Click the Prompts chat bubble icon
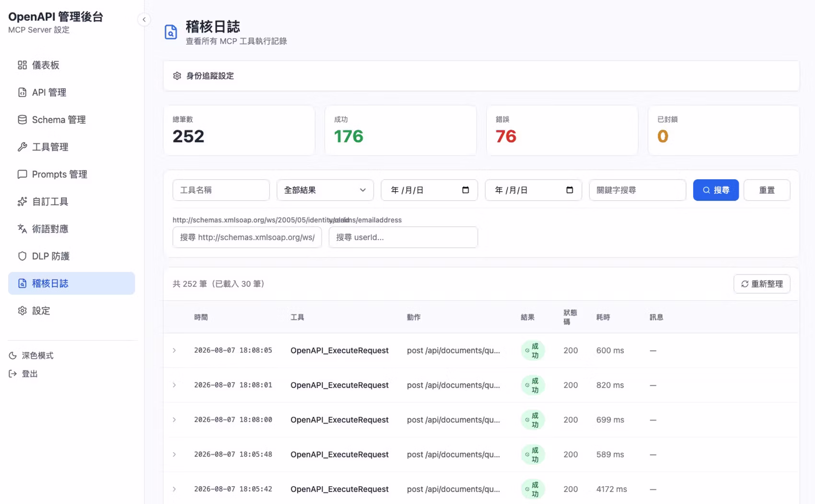Image resolution: width=815 pixels, height=504 pixels. point(22,174)
